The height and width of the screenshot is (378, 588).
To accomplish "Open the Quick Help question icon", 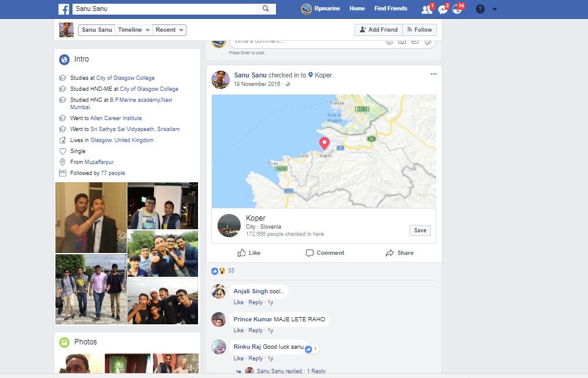I will (x=480, y=9).
